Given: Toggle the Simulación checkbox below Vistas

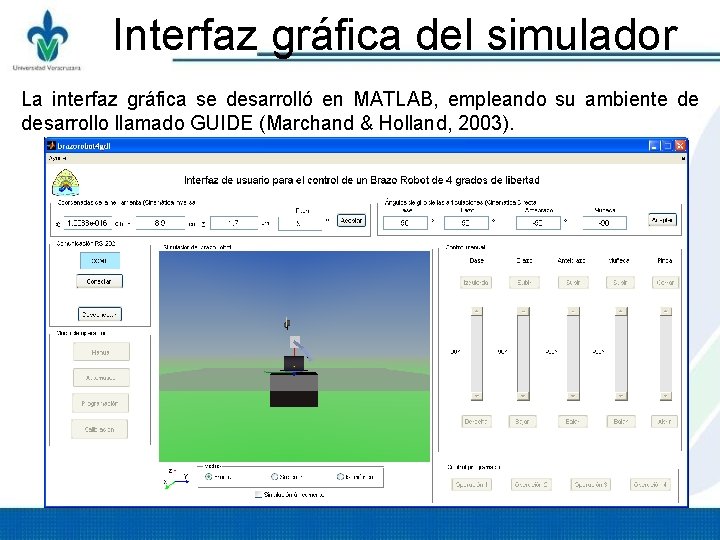Looking at the screenshot, I should (259, 495).
